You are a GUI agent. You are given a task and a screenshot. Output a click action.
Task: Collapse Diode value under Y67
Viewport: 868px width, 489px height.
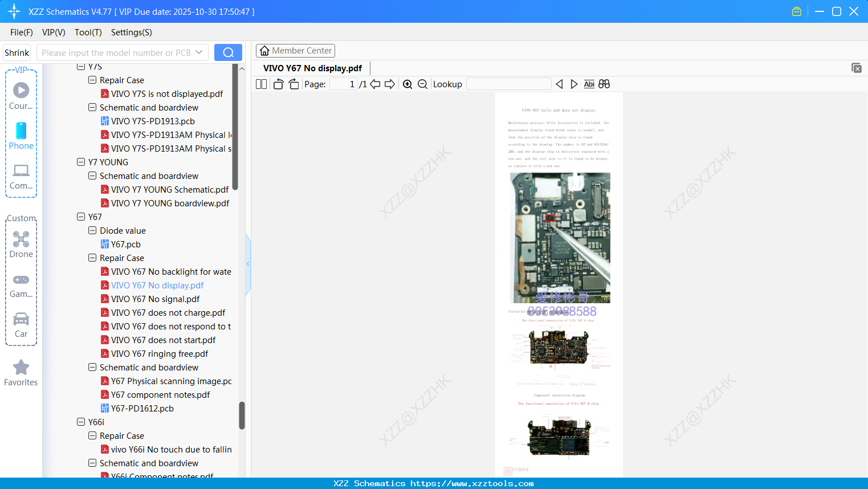coord(92,231)
